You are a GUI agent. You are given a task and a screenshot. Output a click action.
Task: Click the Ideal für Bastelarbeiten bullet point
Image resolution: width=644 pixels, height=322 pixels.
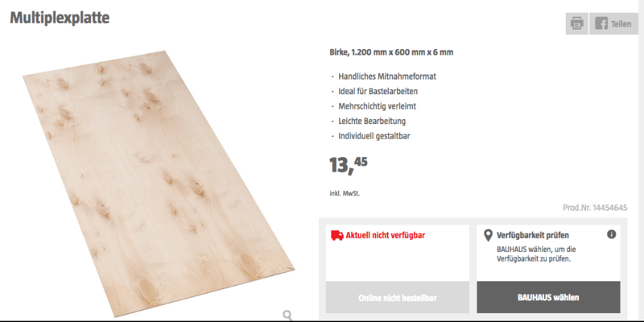(x=378, y=91)
